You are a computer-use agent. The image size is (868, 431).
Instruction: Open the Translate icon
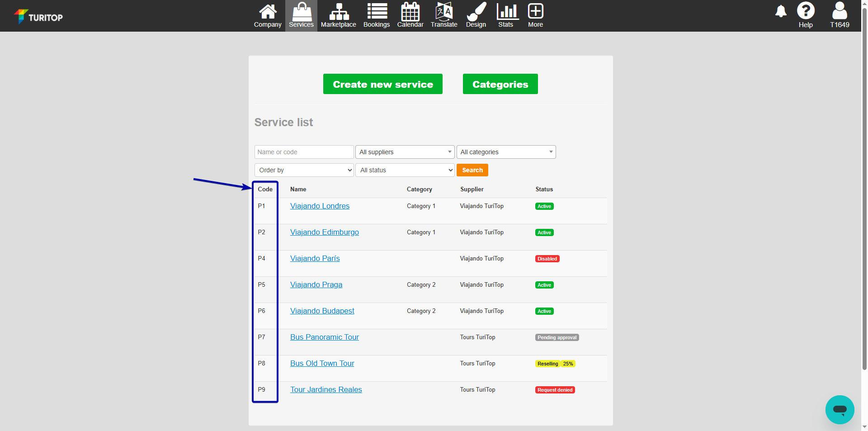(443, 12)
